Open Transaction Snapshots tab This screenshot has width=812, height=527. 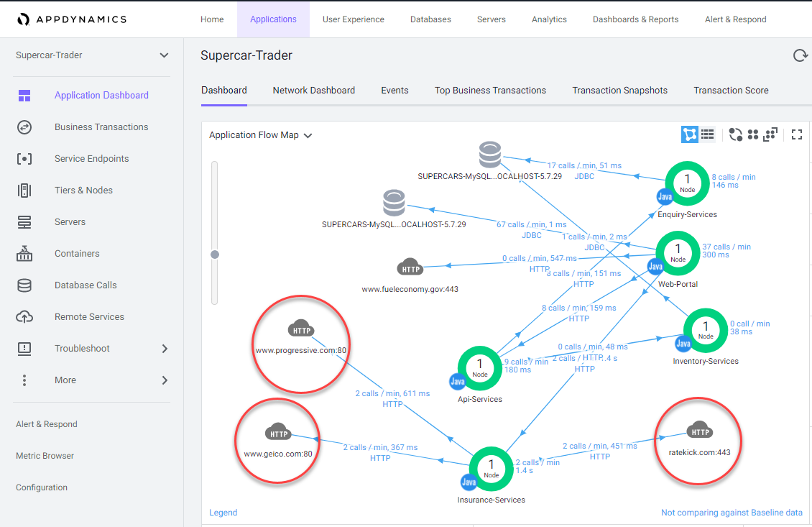point(620,90)
